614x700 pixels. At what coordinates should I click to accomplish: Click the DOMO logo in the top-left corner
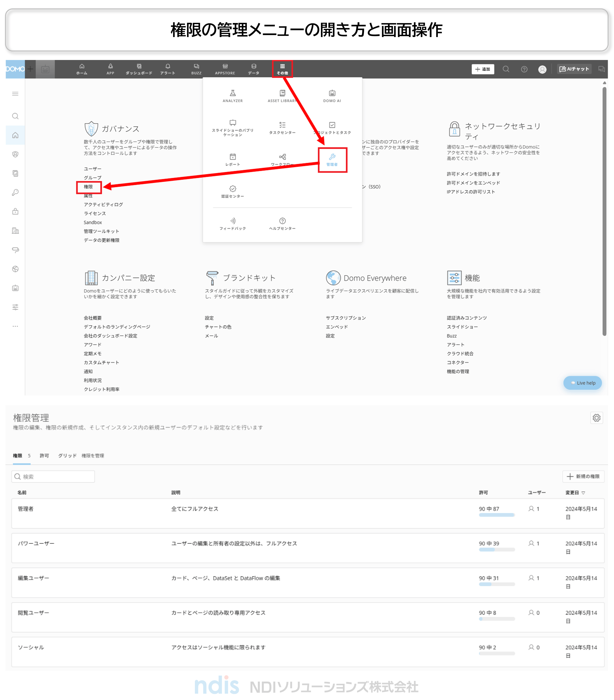15,69
